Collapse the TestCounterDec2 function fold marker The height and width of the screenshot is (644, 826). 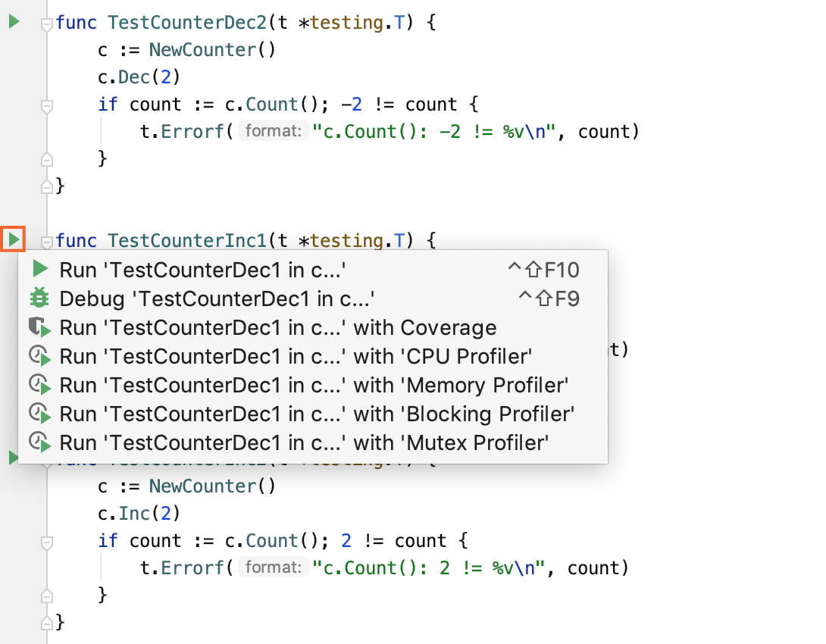(x=47, y=24)
